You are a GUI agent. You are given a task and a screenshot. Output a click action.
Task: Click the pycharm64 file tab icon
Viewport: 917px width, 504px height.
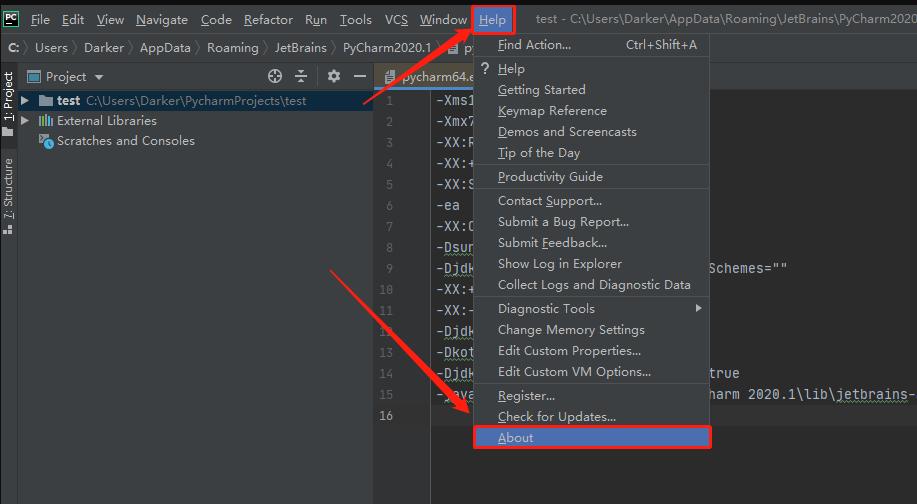coord(390,77)
